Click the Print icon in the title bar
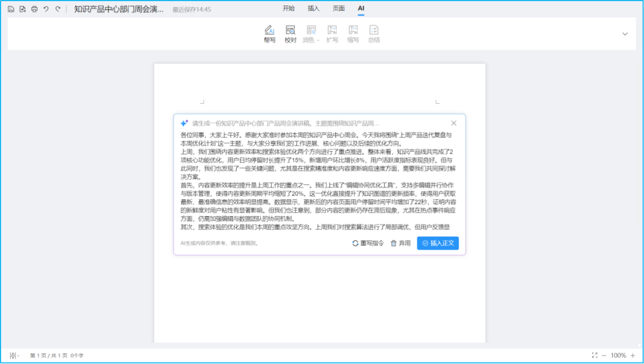This screenshot has width=644, height=364. tap(35, 9)
